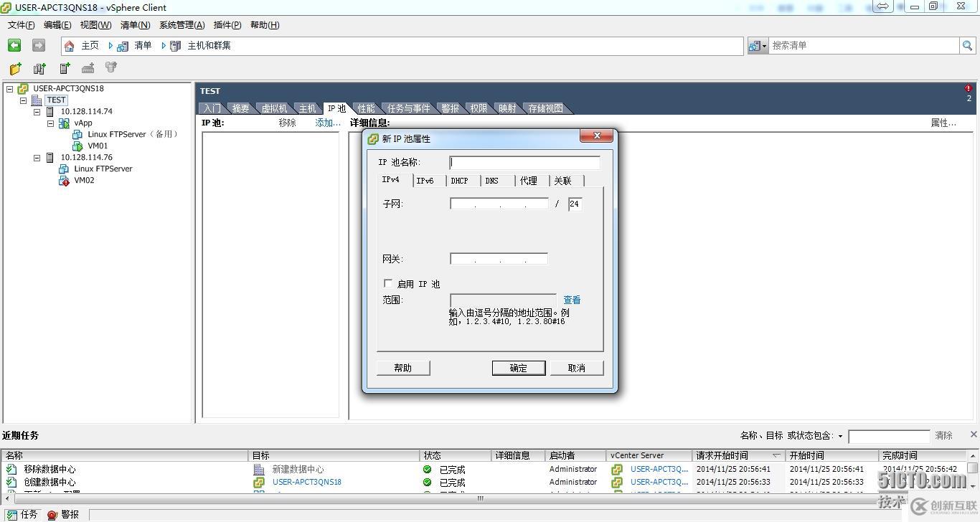Click VM01 powered-on VM icon
This screenshot has width=980, height=522.
tap(78, 146)
